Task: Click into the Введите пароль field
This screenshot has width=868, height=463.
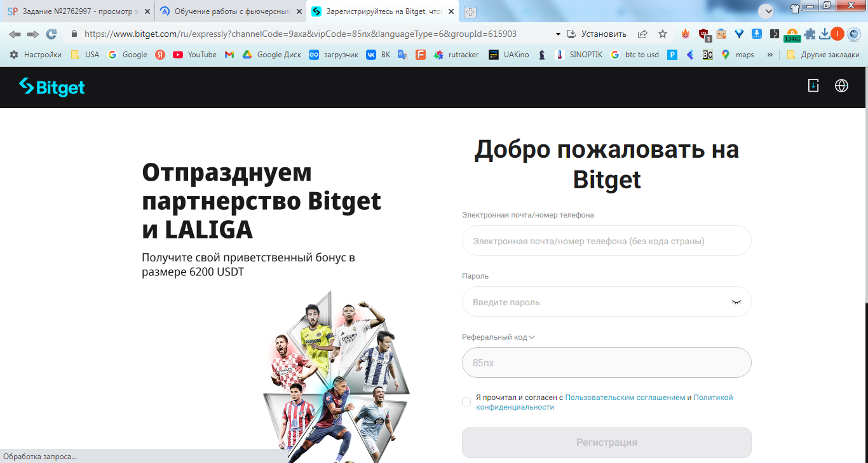Action: [607, 301]
